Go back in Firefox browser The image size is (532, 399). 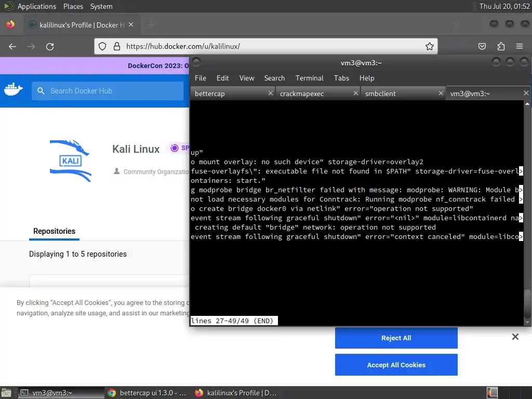12,46
